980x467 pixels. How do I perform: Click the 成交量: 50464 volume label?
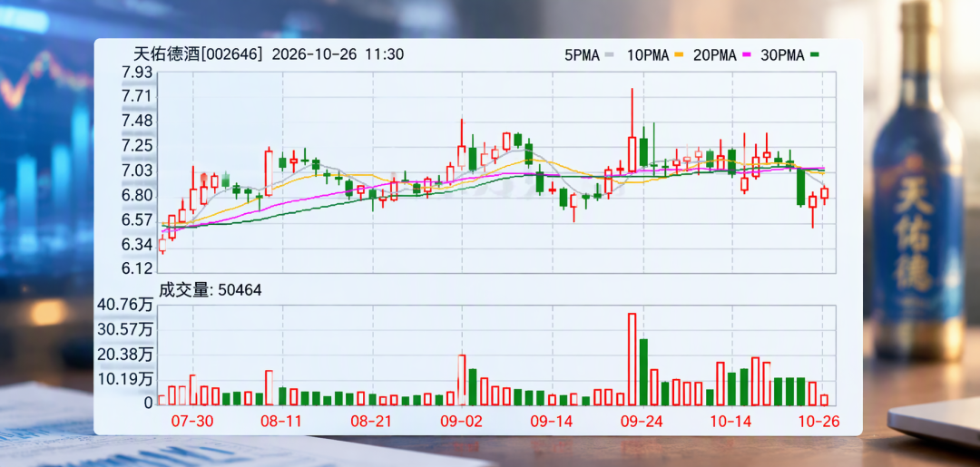pos(210,290)
